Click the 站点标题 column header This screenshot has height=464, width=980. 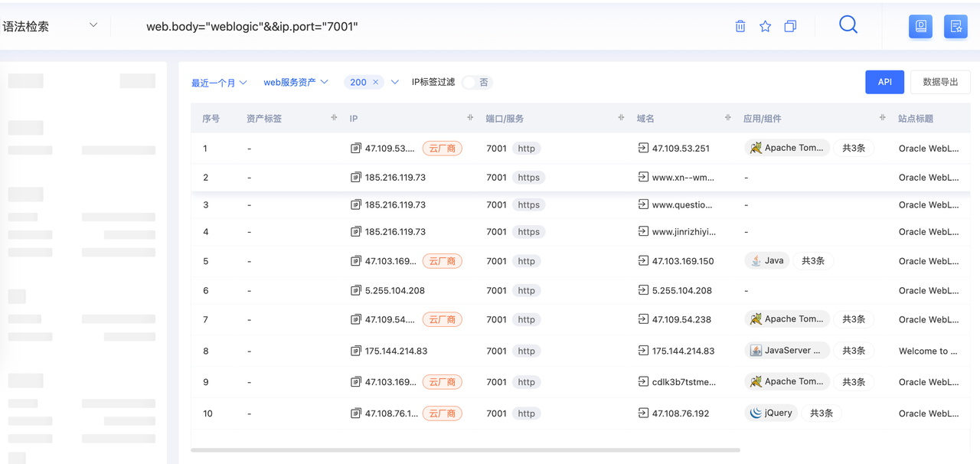point(916,119)
